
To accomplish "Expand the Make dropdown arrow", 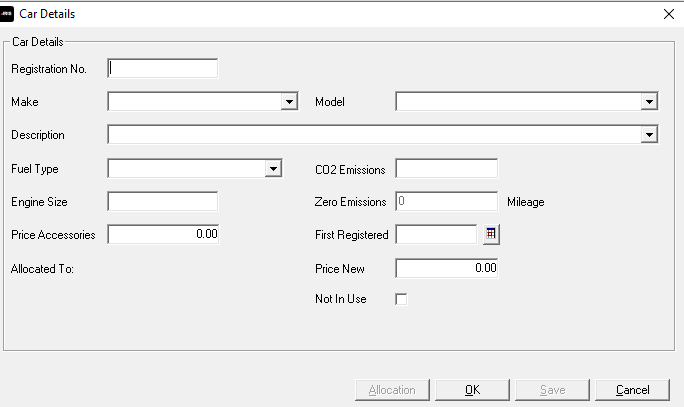I will coord(289,102).
